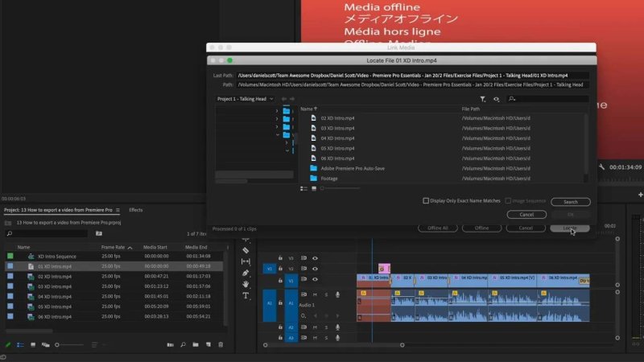
Task: Open the Project panel hamburger menu
Action: [x=118, y=210]
